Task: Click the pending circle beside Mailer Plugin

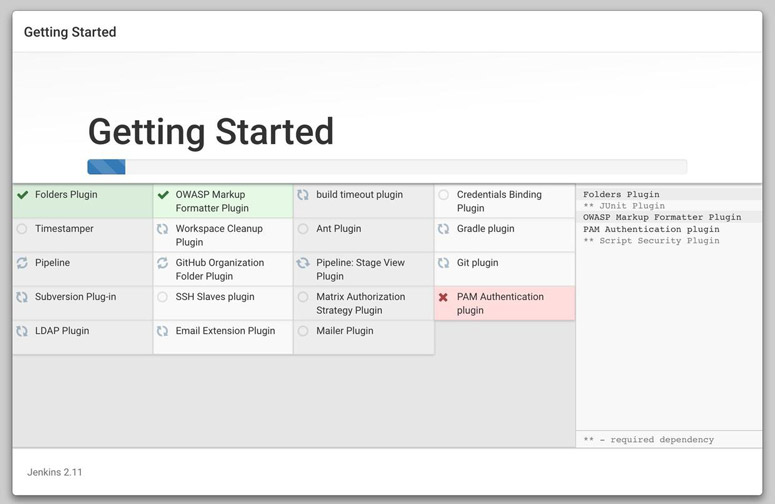Action: (x=303, y=331)
